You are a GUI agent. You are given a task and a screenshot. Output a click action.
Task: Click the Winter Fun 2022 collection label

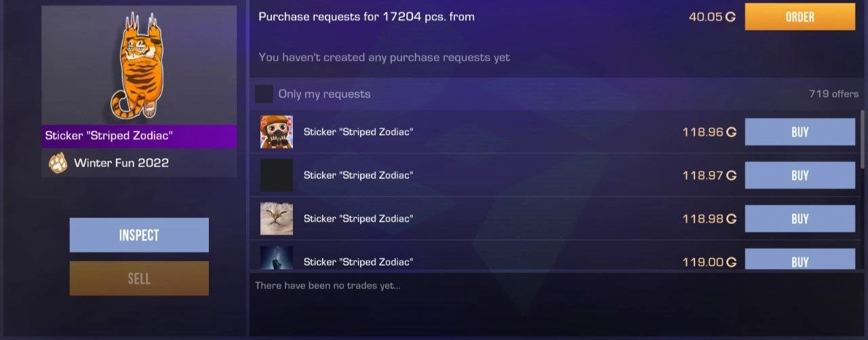[x=121, y=163]
